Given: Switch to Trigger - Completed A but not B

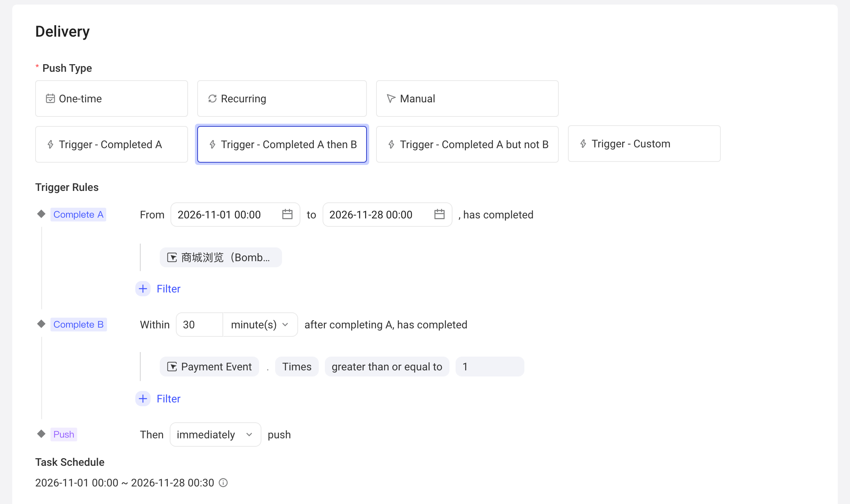Looking at the screenshot, I should point(467,144).
